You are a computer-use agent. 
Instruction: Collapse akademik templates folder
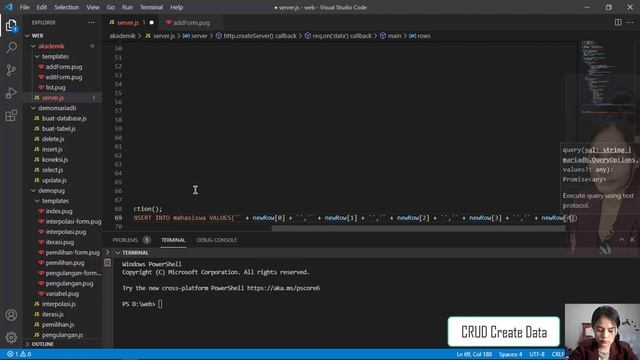tap(37, 56)
